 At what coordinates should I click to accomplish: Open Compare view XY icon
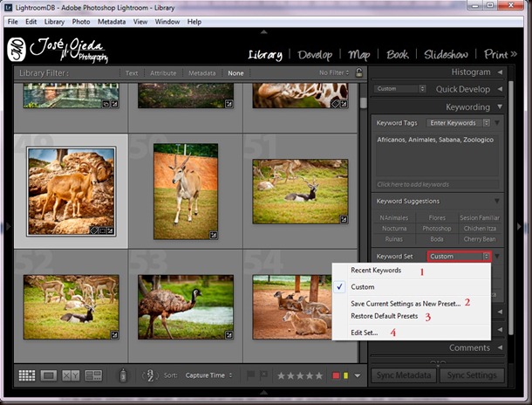coord(71,375)
